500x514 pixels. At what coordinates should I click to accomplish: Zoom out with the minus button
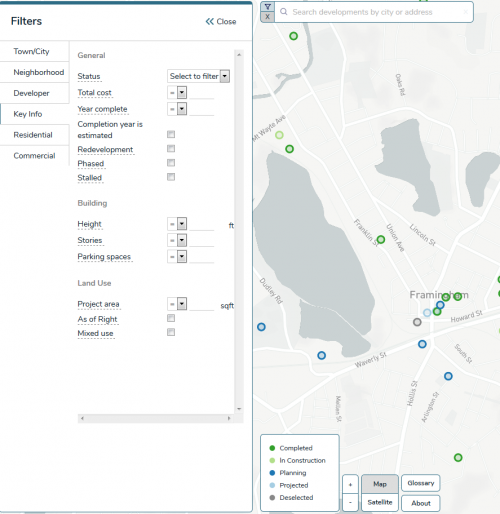pyautogui.click(x=350, y=502)
